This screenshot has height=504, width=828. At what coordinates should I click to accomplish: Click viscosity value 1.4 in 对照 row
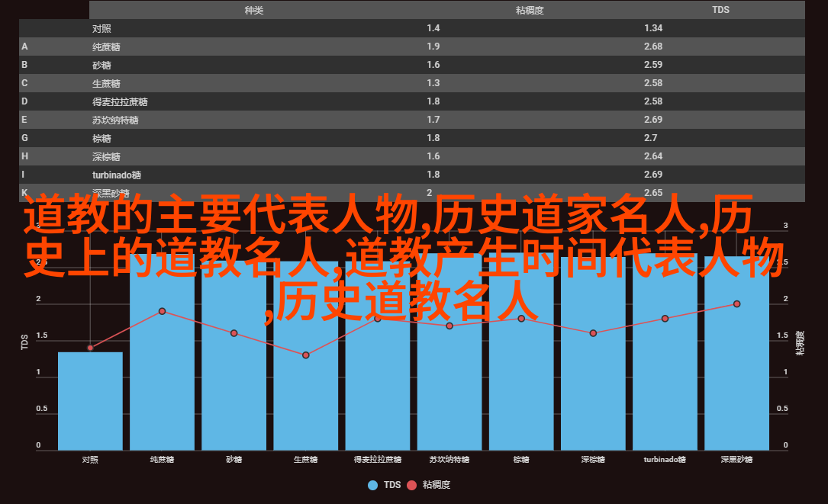433,28
